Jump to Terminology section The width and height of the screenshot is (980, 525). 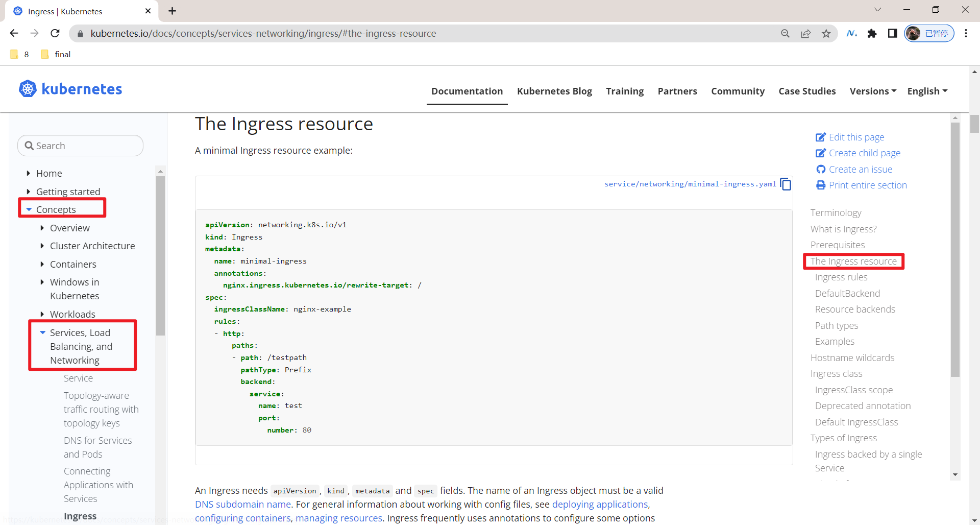836,212
